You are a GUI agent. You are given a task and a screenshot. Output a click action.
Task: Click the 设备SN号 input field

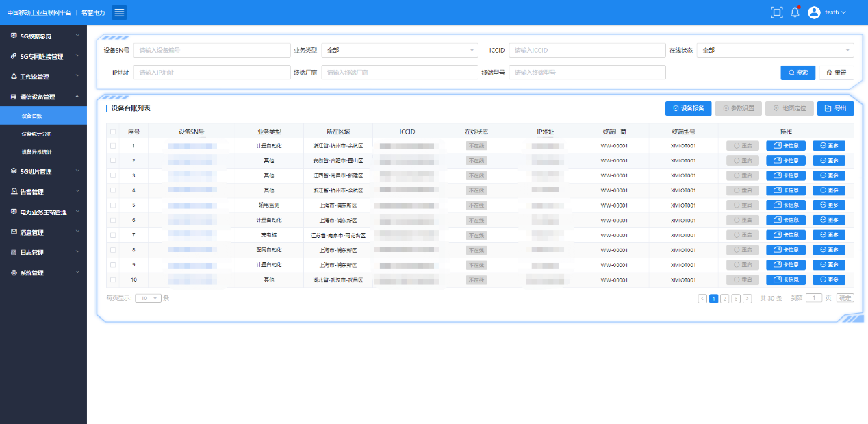click(212, 50)
